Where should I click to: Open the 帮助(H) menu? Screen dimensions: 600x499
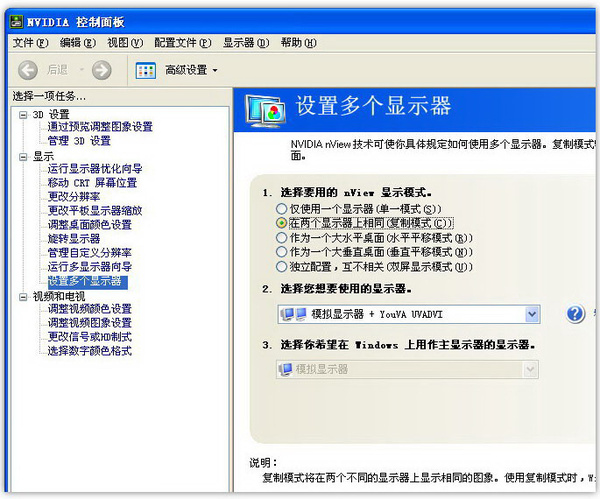298,42
